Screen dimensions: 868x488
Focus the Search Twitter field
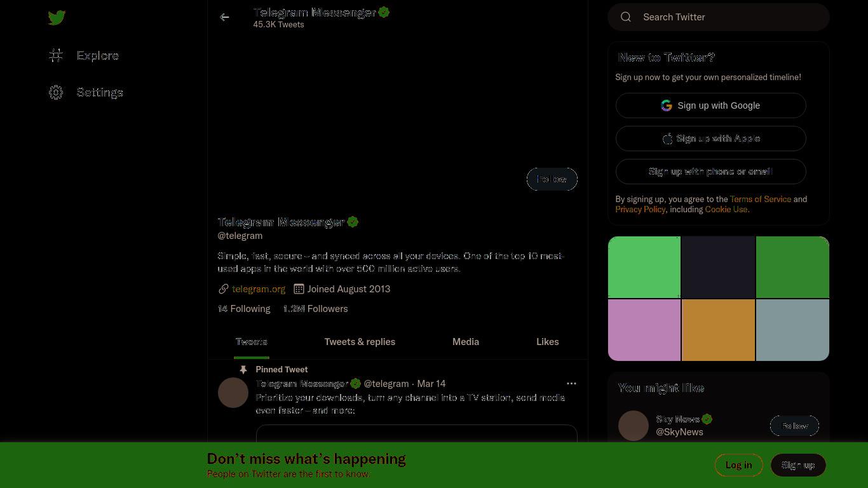coord(719,17)
